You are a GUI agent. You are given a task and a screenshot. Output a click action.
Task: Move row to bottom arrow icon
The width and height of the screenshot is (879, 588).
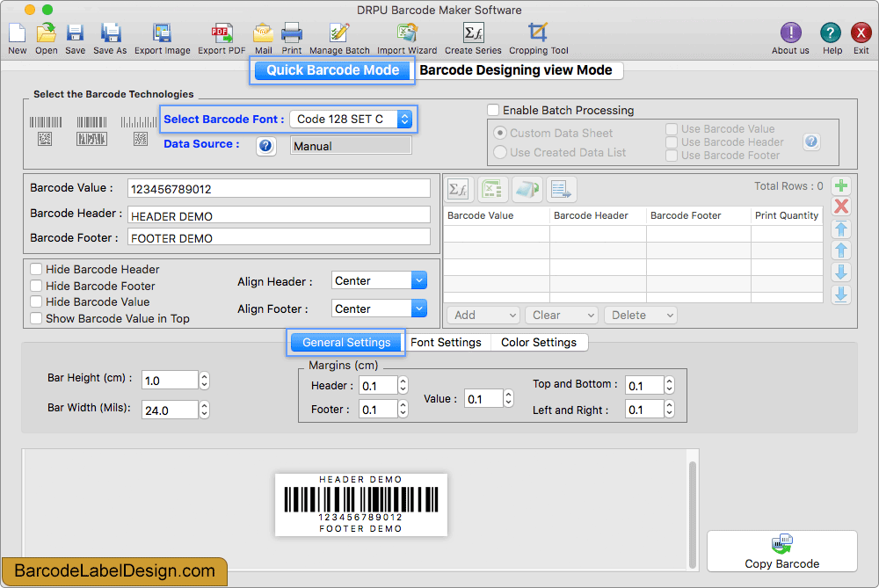(x=841, y=294)
